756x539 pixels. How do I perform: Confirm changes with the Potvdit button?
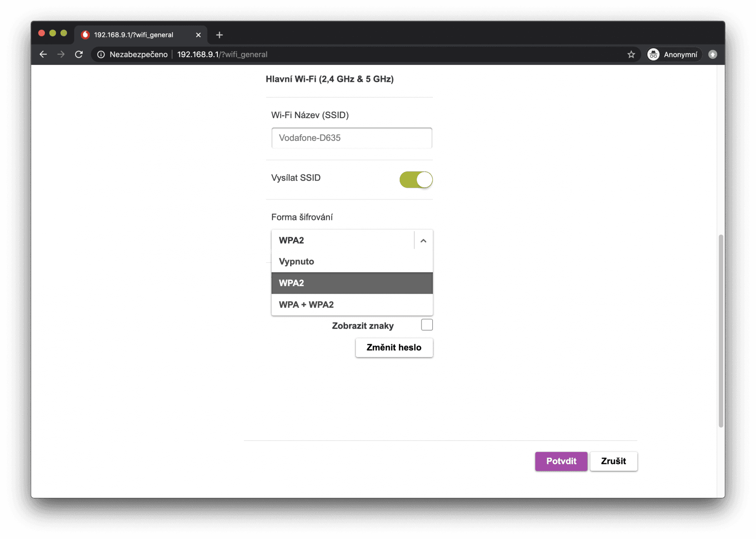tap(561, 461)
